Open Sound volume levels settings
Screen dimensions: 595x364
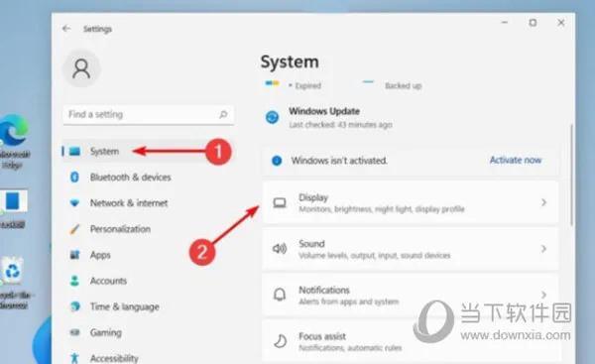click(x=410, y=249)
